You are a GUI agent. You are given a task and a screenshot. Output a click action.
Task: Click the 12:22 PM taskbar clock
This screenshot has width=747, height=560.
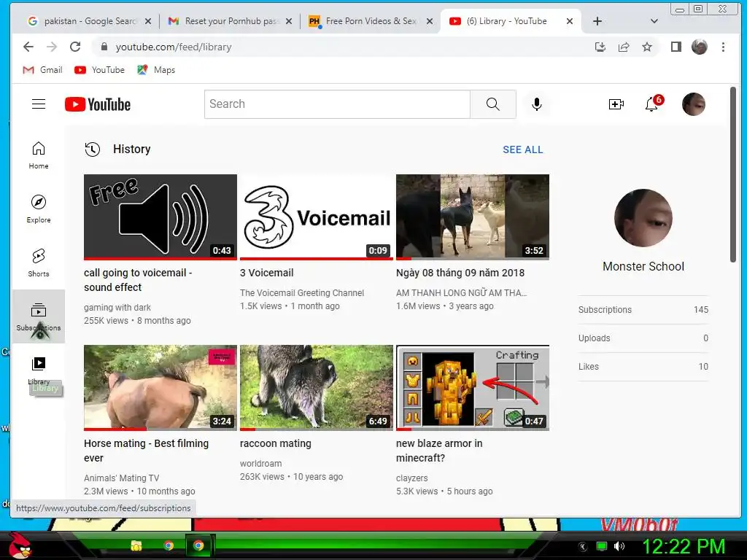(684, 546)
